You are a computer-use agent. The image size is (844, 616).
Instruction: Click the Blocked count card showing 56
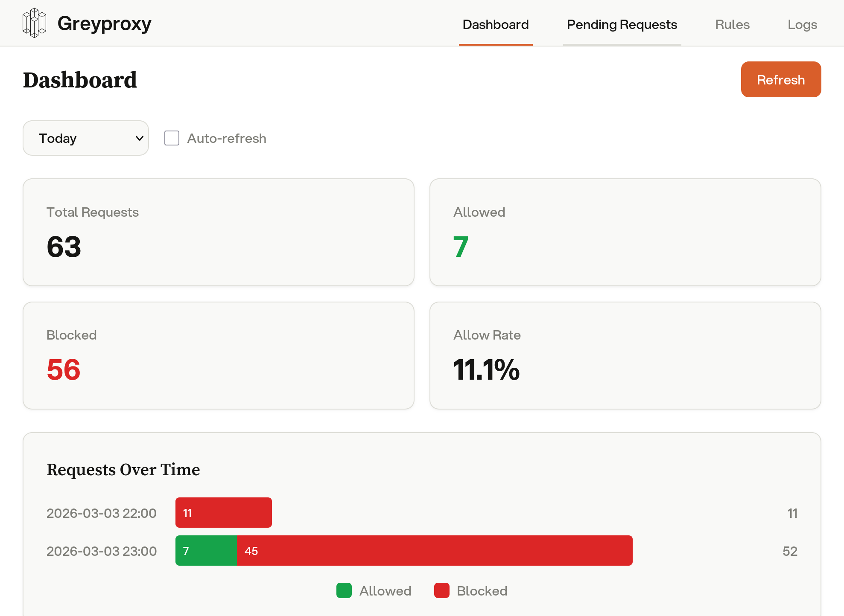point(218,355)
